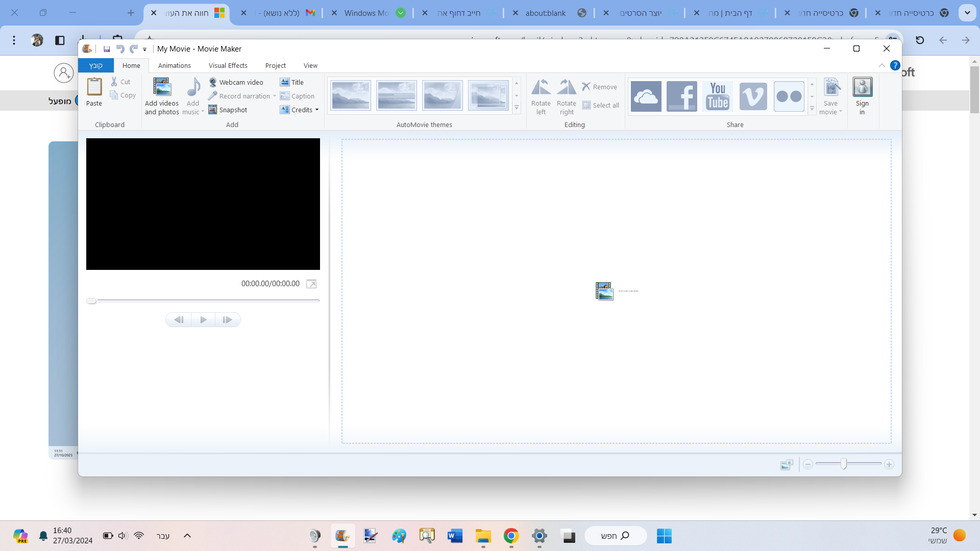This screenshot has width=980, height=551.
Task: Click storyboard area to browse for videos
Action: coord(617,291)
